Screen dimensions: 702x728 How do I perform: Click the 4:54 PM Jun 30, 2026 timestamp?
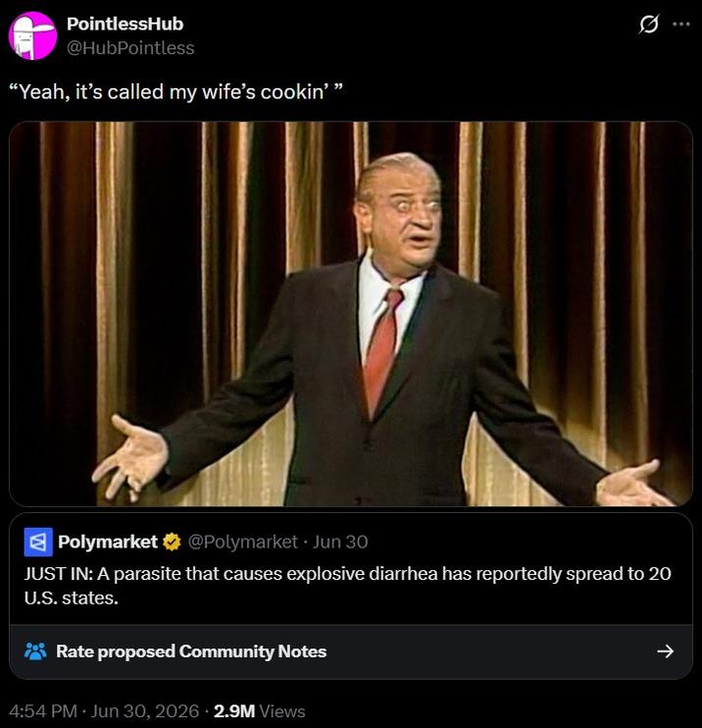tap(104, 710)
